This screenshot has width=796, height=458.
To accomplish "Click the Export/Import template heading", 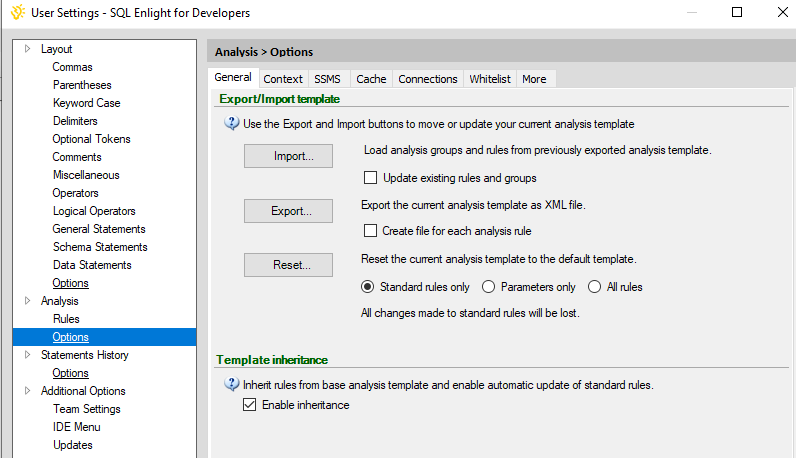I will tap(279, 99).
